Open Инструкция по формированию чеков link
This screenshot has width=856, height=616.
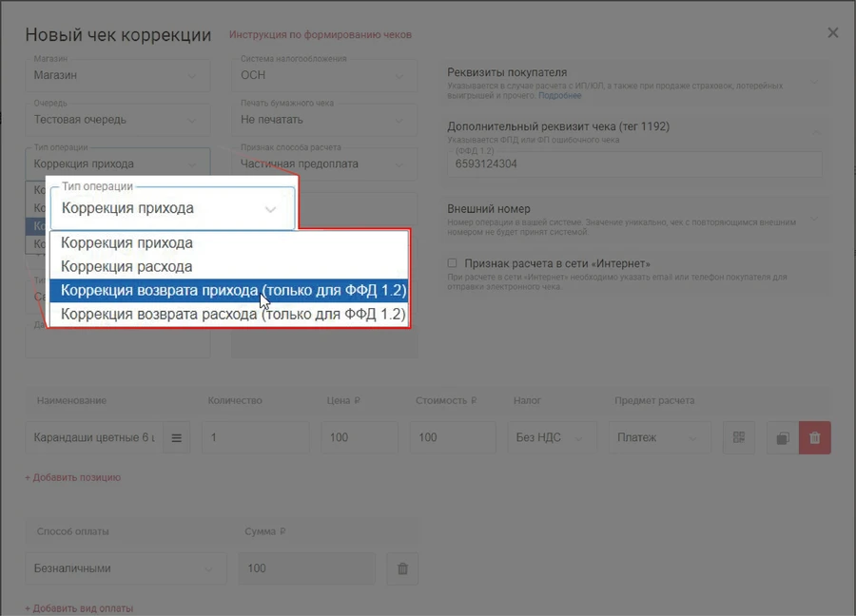coord(321,35)
